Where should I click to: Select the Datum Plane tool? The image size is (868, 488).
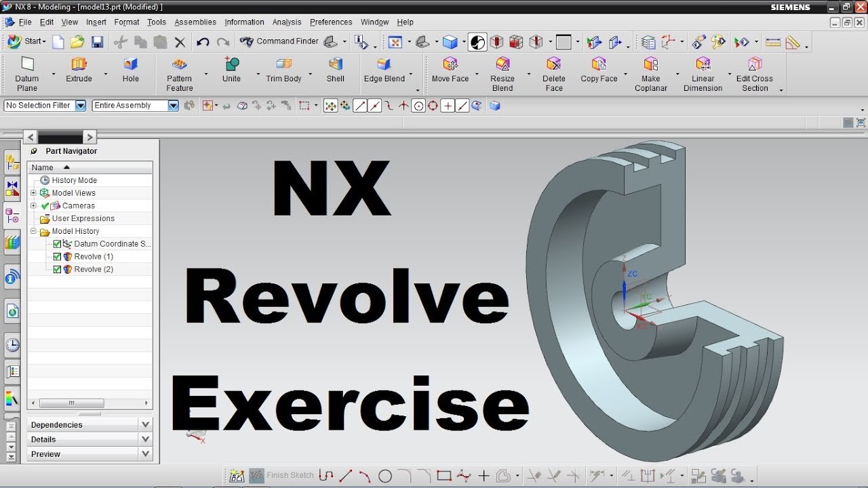pyautogui.click(x=27, y=74)
